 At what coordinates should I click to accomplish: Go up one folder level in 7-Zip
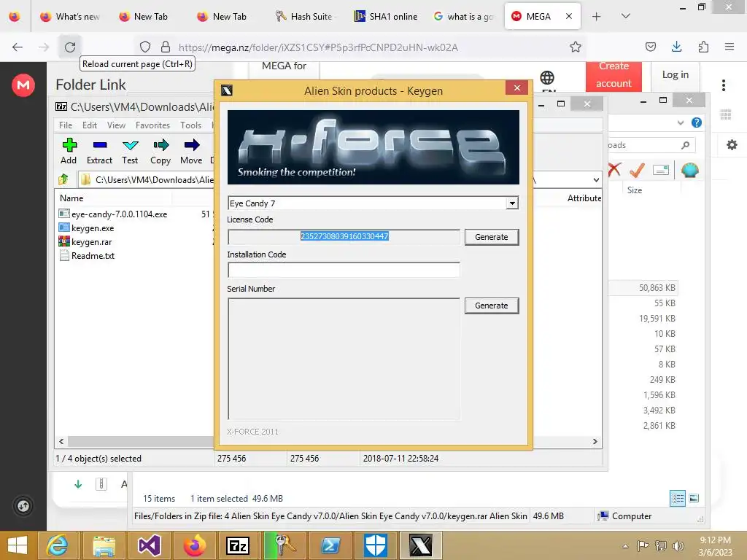pyautogui.click(x=63, y=179)
